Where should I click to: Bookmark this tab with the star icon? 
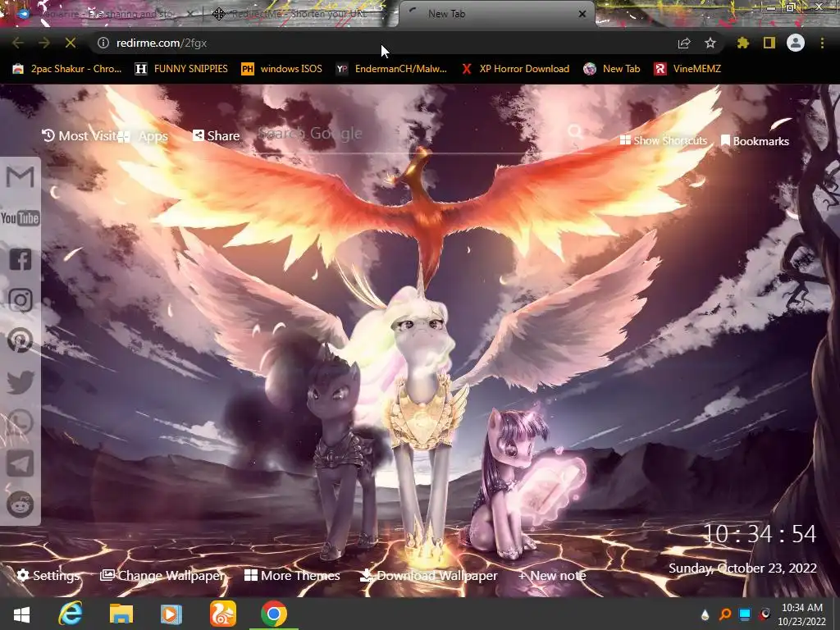(x=710, y=43)
